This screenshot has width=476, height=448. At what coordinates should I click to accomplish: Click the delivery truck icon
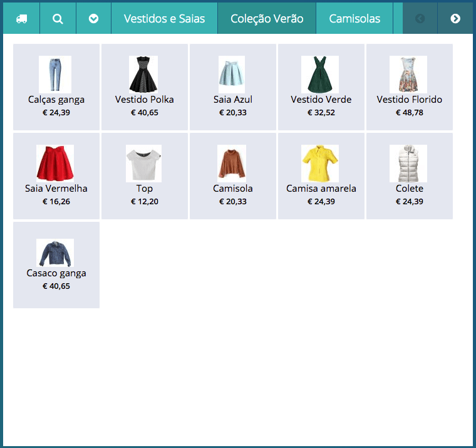tap(21, 19)
